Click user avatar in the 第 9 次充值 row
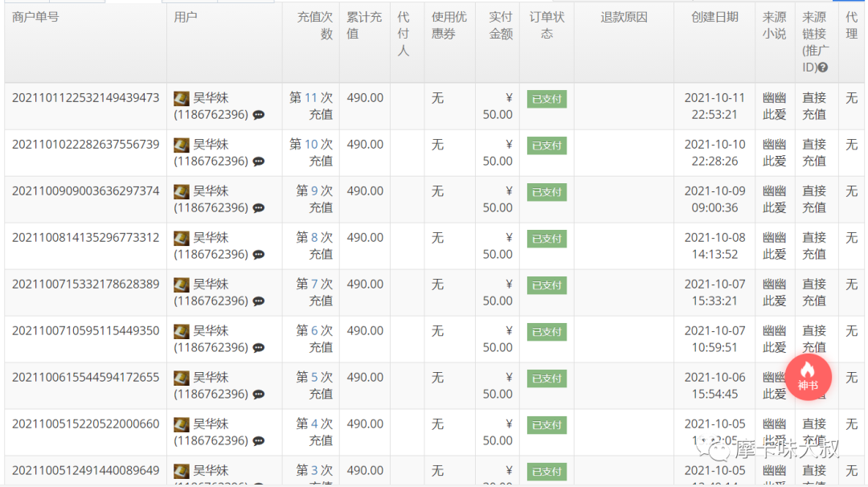Viewport: 868px width, 487px height. coord(182,191)
